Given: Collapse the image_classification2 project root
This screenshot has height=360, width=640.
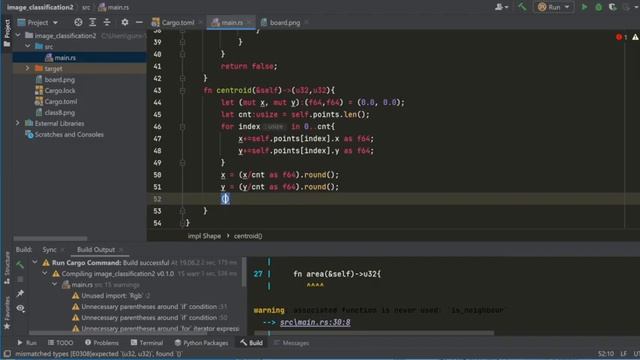Looking at the screenshot, I should coord(18,36).
